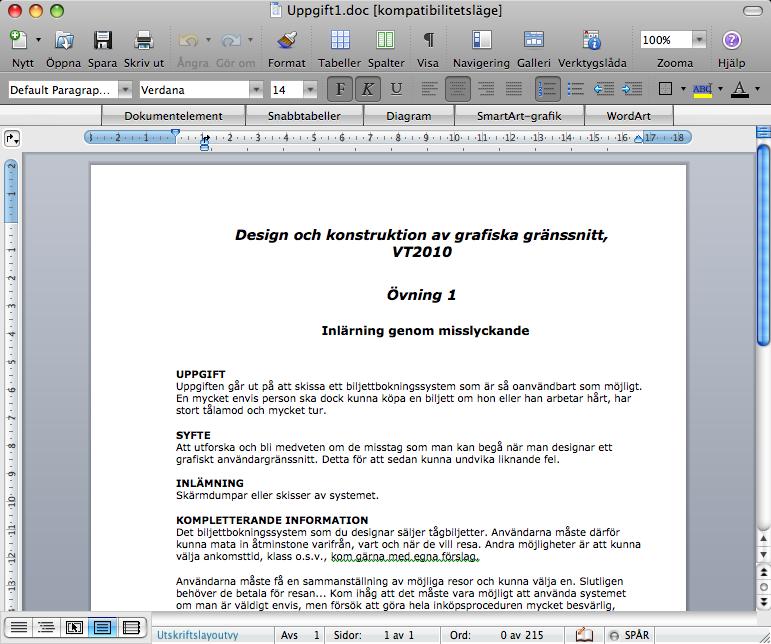
Task: Open the zoom percentage dropdown
Action: pos(699,40)
